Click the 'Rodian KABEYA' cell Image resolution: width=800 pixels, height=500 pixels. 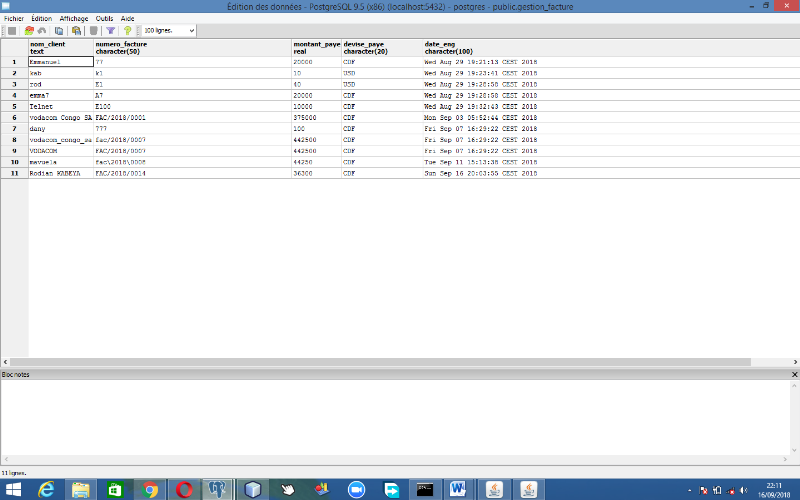(x=61, y=173)
